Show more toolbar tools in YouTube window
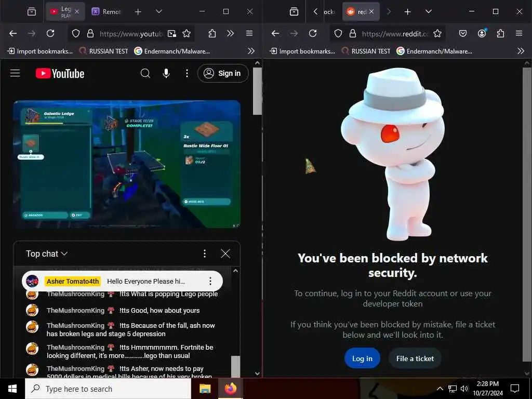Viewport: 532px width, 399px height. [230, 33]
